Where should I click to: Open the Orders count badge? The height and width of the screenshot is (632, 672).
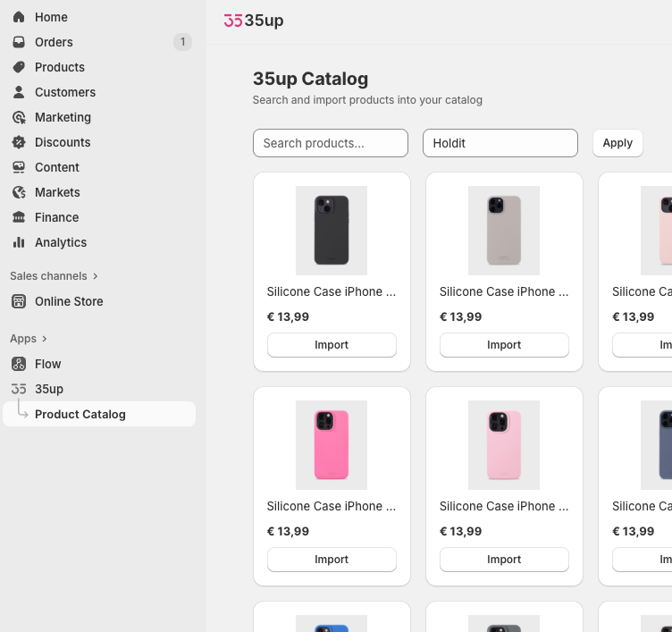[182, 42]
